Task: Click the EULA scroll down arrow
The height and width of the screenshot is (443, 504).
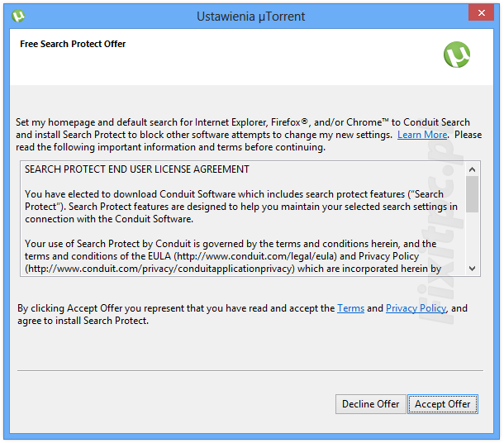Action: click(x=472, y=269)
